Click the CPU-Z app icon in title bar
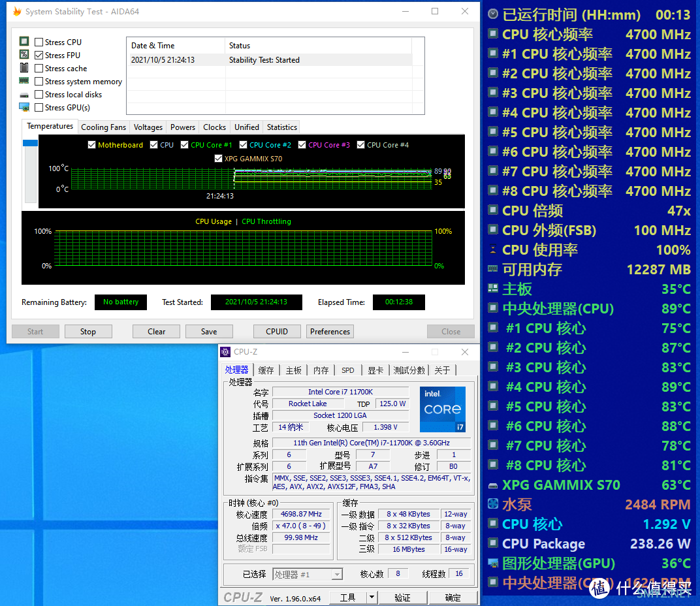The height and width of the screenshot is (606, 700). [x=225, y=352]
